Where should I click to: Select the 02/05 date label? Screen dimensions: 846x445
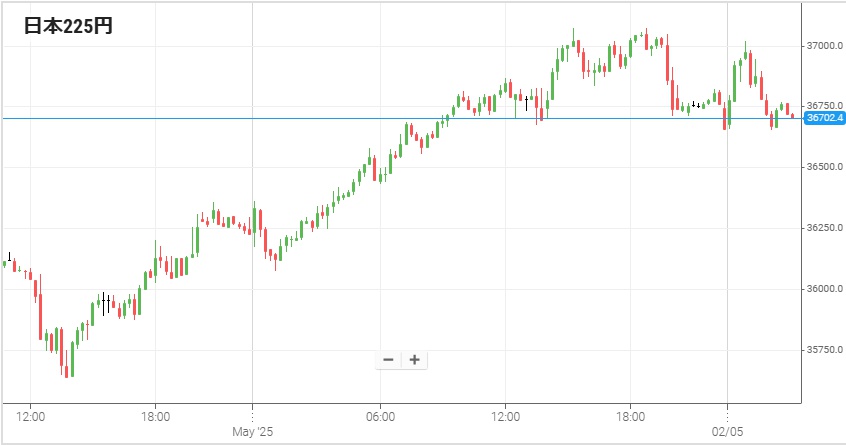click(x=727, y=432)
